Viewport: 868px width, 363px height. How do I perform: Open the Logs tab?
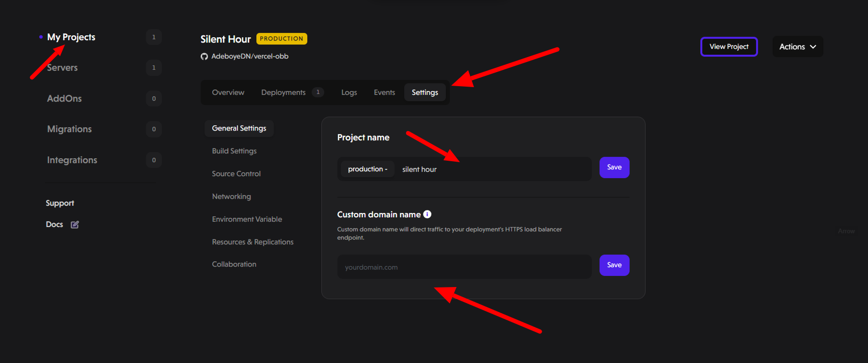[x=349, y=92]
